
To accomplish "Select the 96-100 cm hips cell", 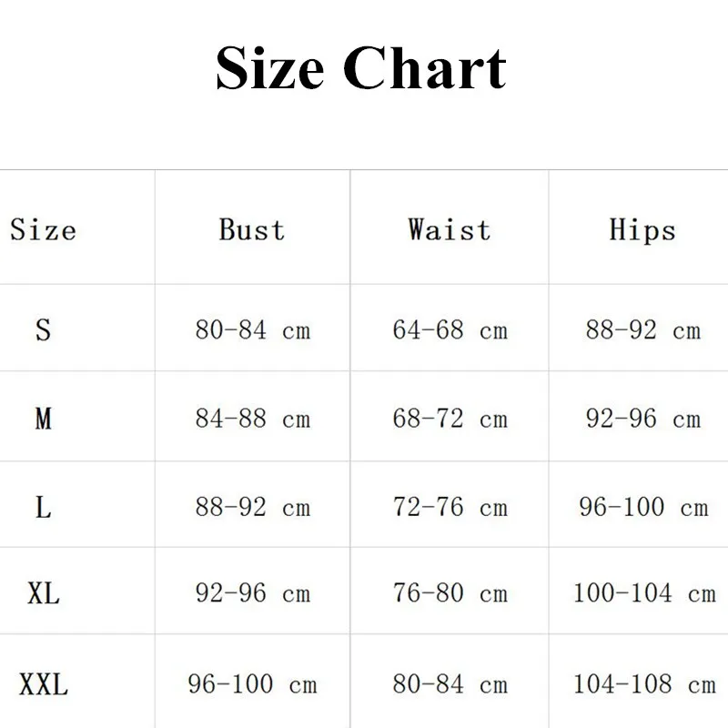I will pyautogui.click(x=642, y=507).
